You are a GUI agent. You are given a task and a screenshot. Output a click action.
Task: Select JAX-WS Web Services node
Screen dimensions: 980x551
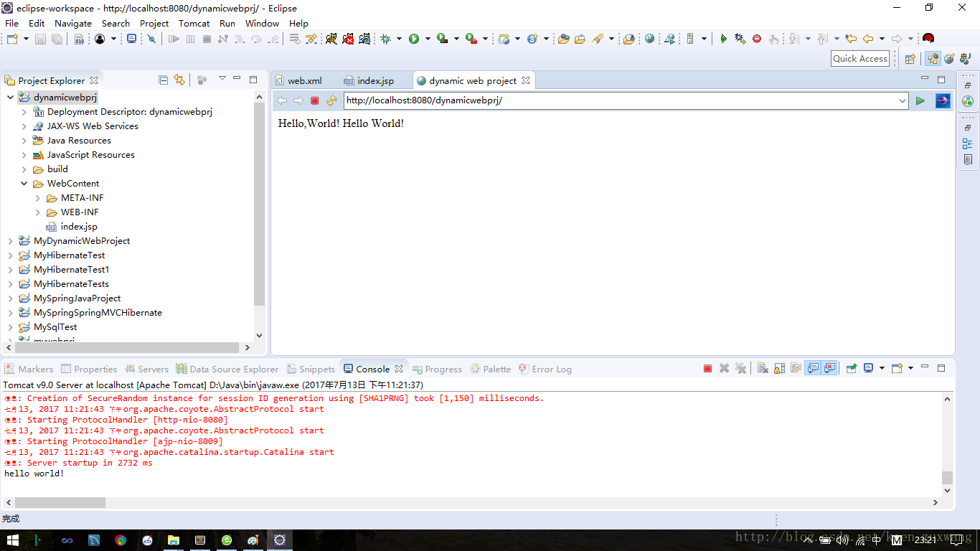click(x=93, y=126)
